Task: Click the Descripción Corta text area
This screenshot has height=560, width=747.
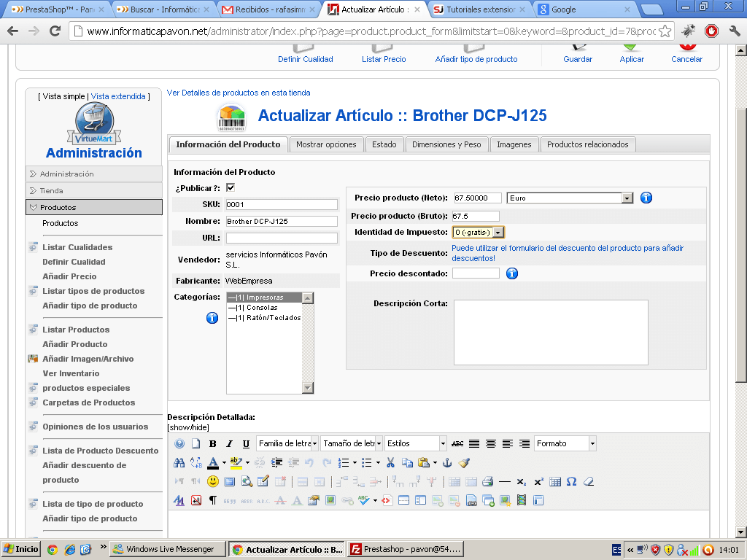Action: [551, 332]
